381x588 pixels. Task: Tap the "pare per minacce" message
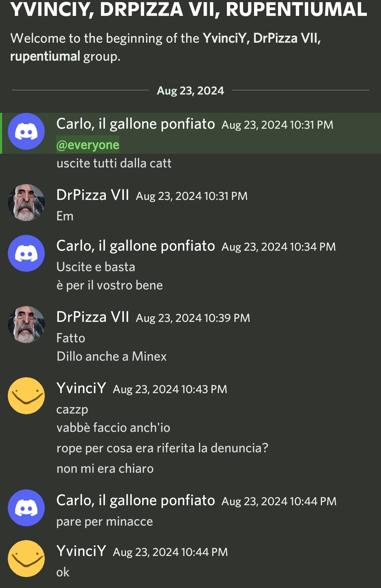click(x=105, y=521)
